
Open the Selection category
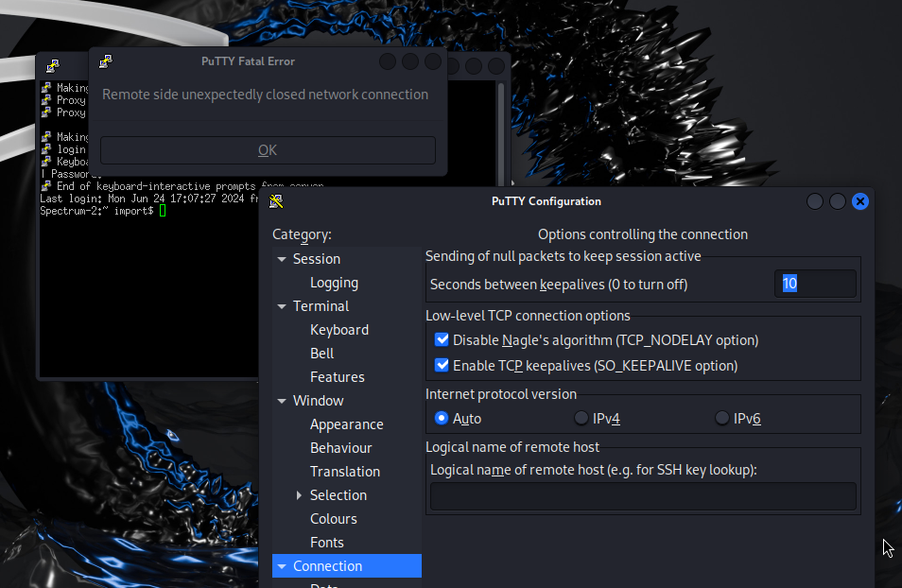point(338,494)
